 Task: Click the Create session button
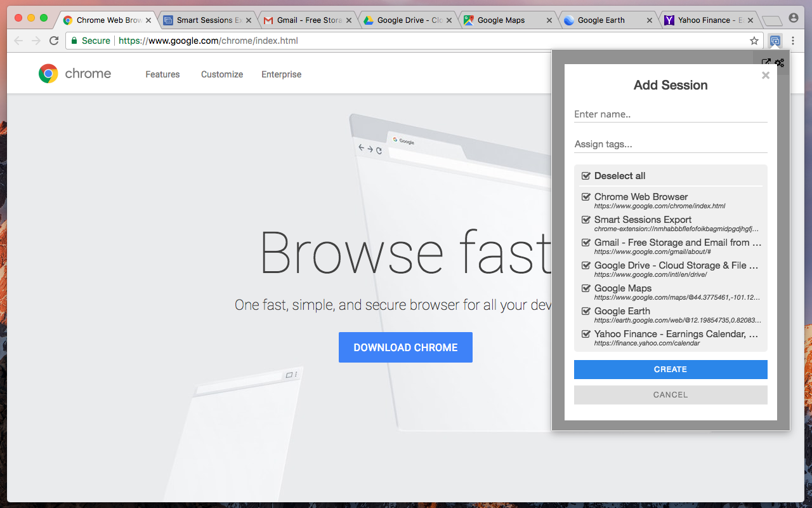click(x=671, y=370)
